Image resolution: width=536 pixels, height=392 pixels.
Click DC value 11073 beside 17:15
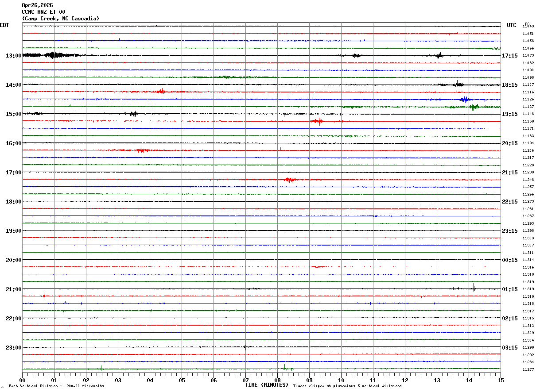click(528, 56)
